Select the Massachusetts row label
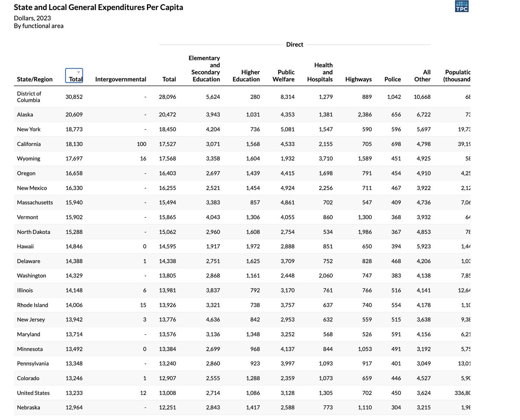The height and width of the screenshot is (420, 520). [x=35, y=203]
